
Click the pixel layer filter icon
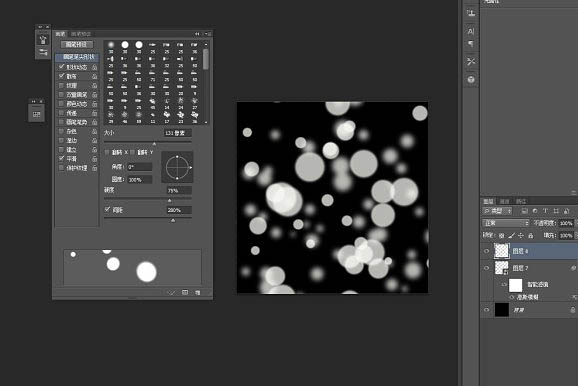[524, 211]
